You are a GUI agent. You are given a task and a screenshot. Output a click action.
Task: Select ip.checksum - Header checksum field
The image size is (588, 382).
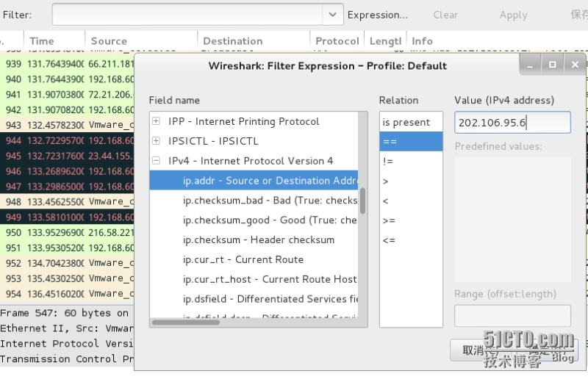point(254,239)
